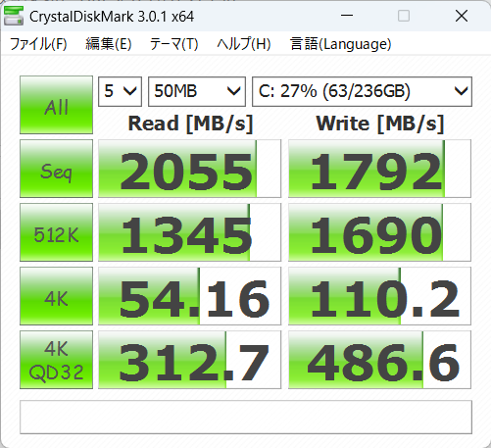Image resolution: width=491 pixels, height=448 pixels.
Task: Click the Seq write result 1792
Action: click(x=379, y=169)
